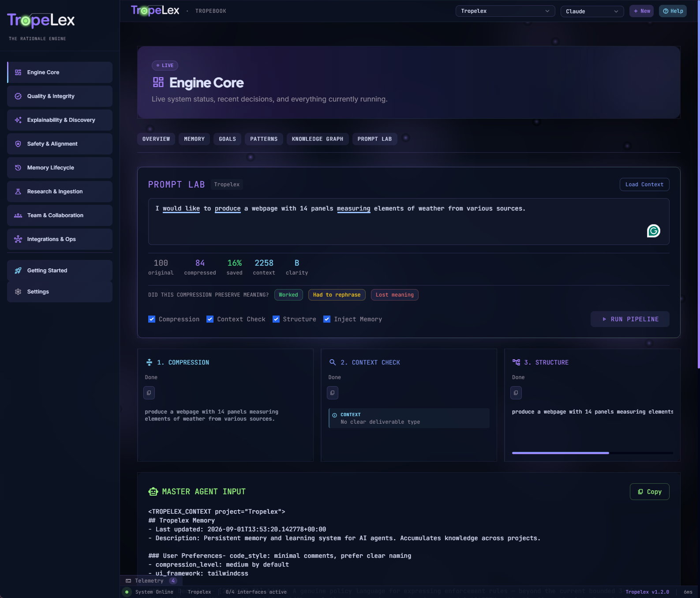Open the Tropelex project dropdown

[505, 11]
